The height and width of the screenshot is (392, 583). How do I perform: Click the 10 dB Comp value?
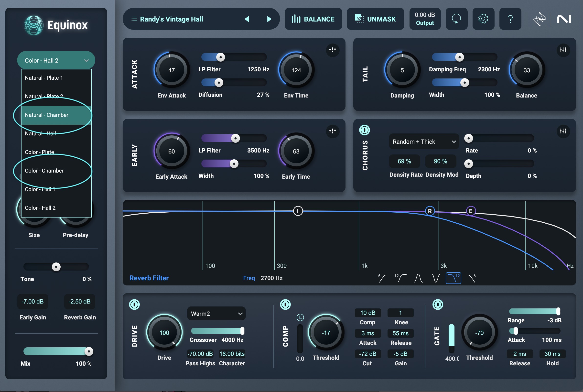tap(367, 313)
